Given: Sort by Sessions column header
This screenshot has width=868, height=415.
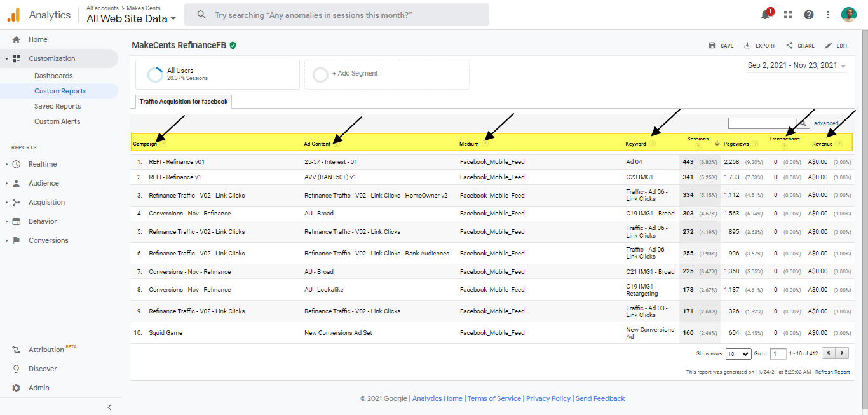Looking at the screenshot, I should coord(698,139).
